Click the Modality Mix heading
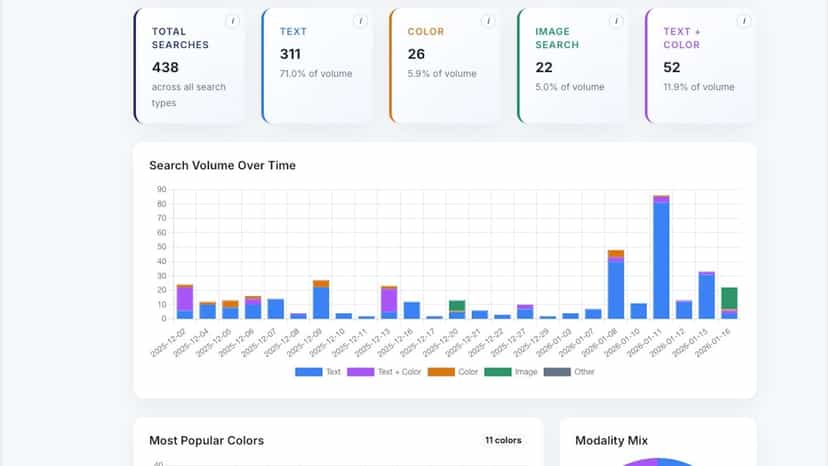 coord(611,441)
